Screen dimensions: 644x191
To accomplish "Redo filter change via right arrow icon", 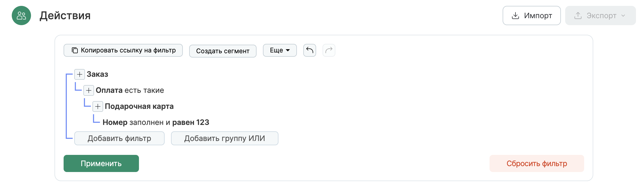I will pyautogui.click(x=329, y=50).
